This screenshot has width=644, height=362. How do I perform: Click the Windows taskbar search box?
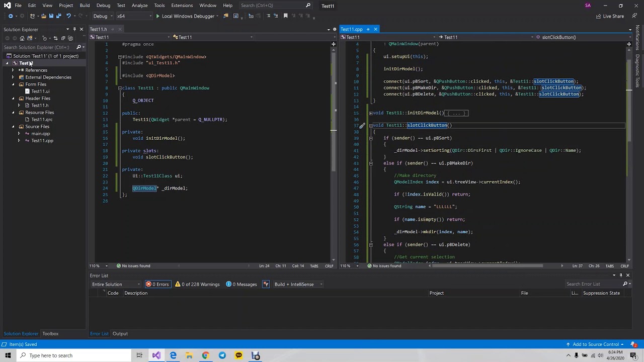click(x=73, y=355)
